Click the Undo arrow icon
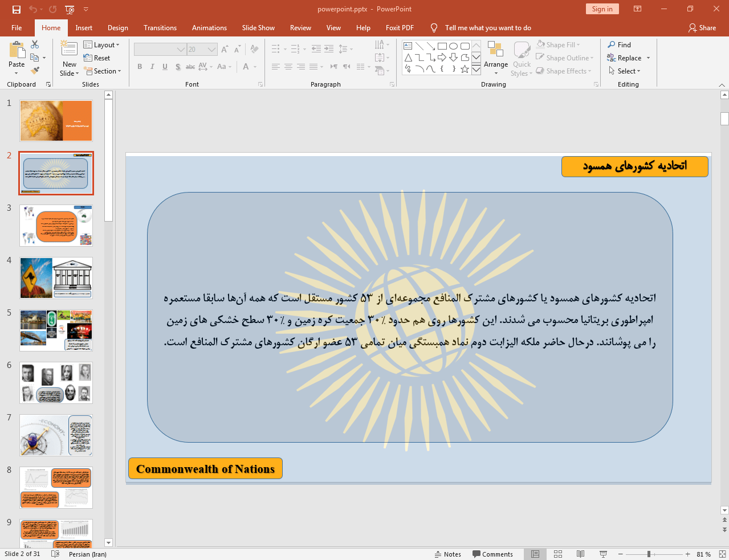Screen dimensions: 729x560 coord(33,9)
